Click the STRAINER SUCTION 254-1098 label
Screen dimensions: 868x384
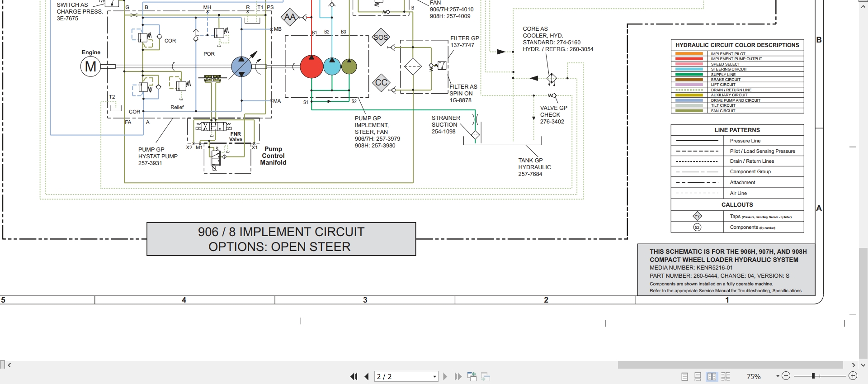446,125
